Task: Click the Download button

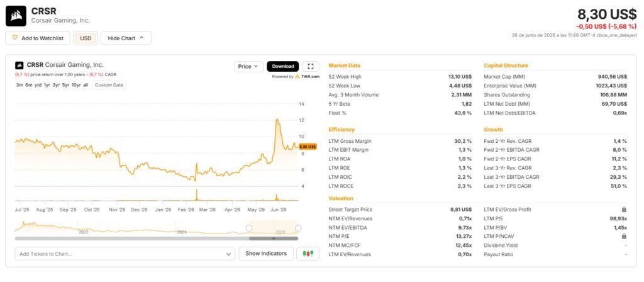Action: click(x=282, y=67)
